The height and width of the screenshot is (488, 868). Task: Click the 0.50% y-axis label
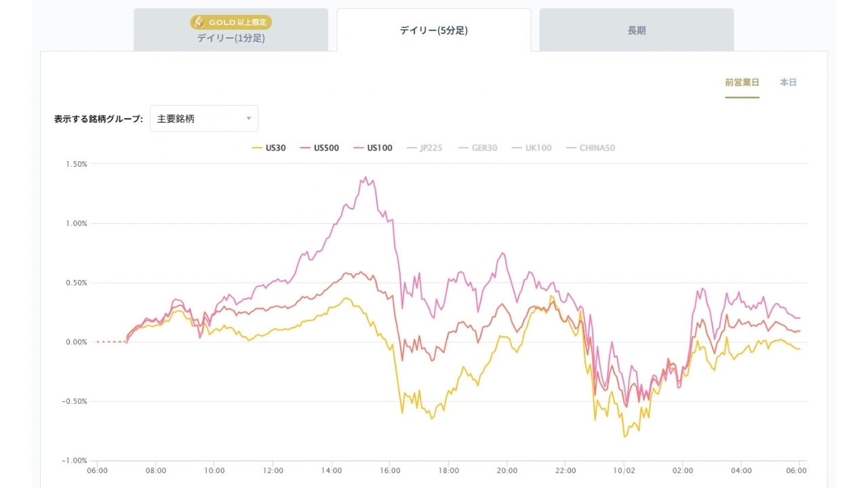76,283
